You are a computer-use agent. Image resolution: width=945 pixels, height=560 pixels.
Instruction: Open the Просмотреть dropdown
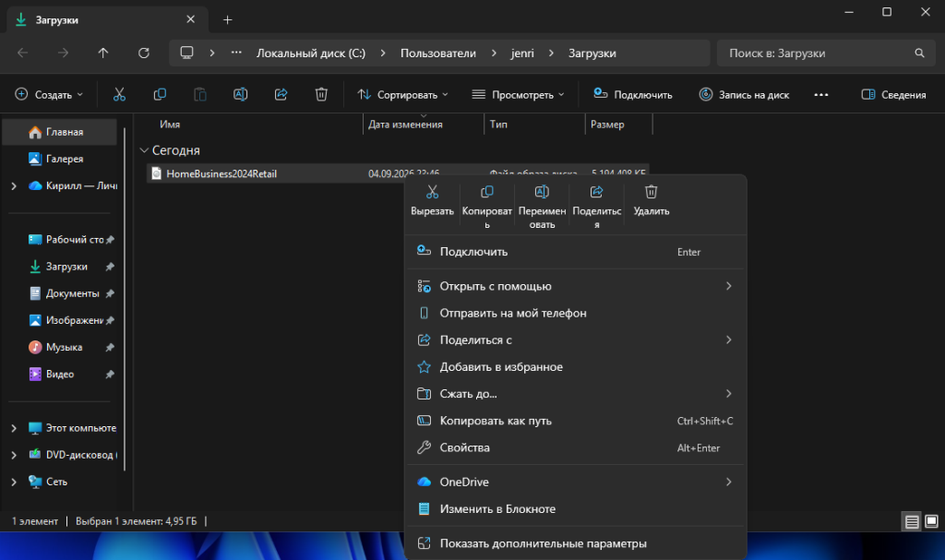point(518,95)
